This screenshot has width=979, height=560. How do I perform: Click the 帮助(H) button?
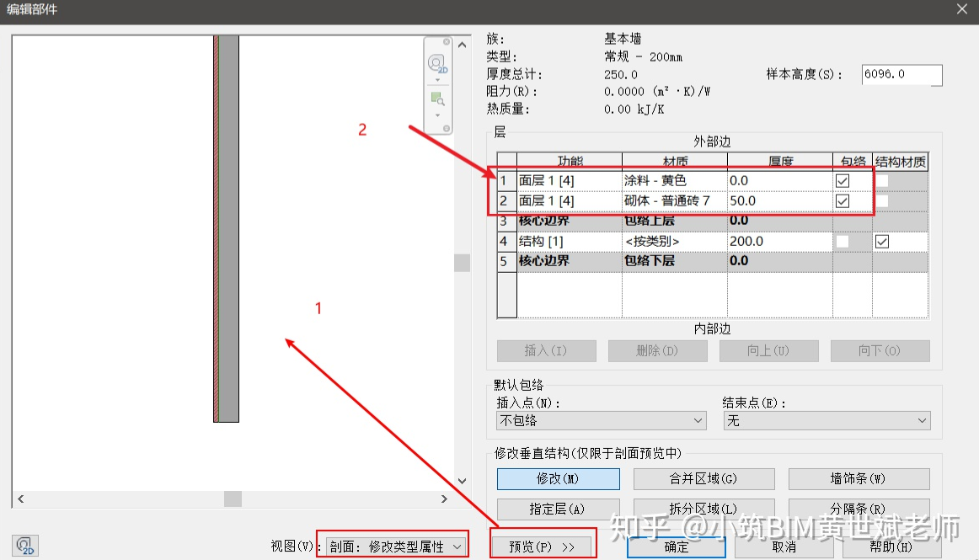pos(891,547)
